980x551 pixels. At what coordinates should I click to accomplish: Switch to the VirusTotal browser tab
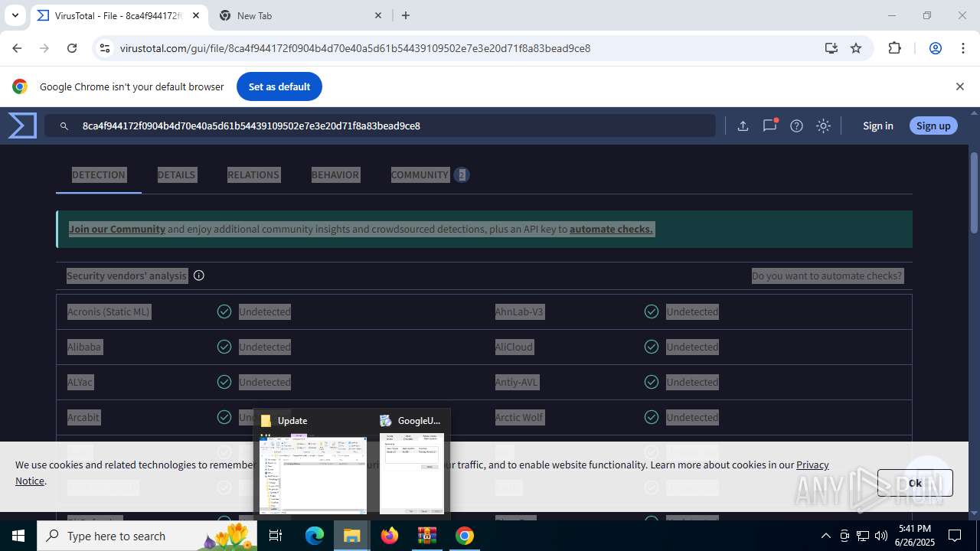coord(119,15)
